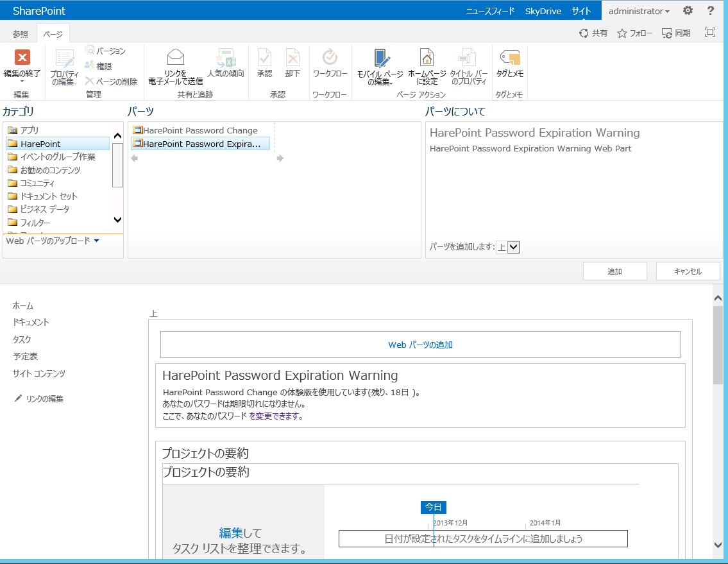Select the フィルター category
The image size is (728, 564).
pyautogui.click(x=58, y=223)
